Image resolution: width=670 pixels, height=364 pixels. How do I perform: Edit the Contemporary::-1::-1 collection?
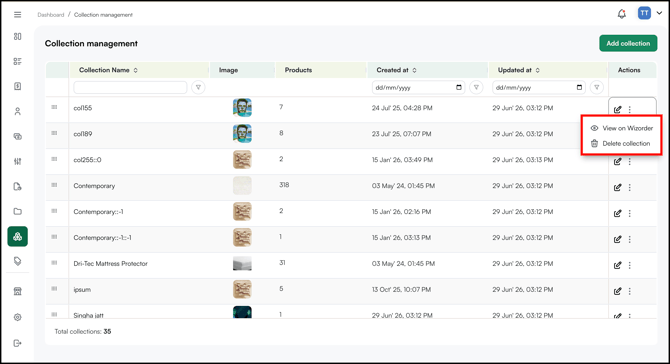pos(617,239)
